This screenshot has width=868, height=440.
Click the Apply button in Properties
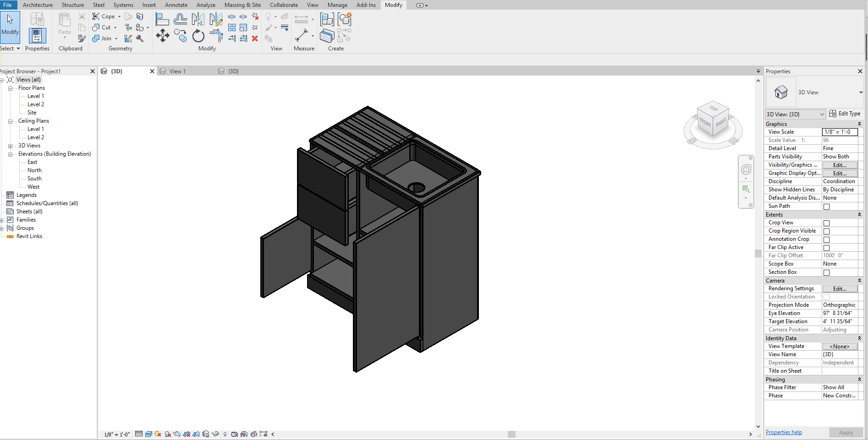pyautogui.click(x=846, y=432)
